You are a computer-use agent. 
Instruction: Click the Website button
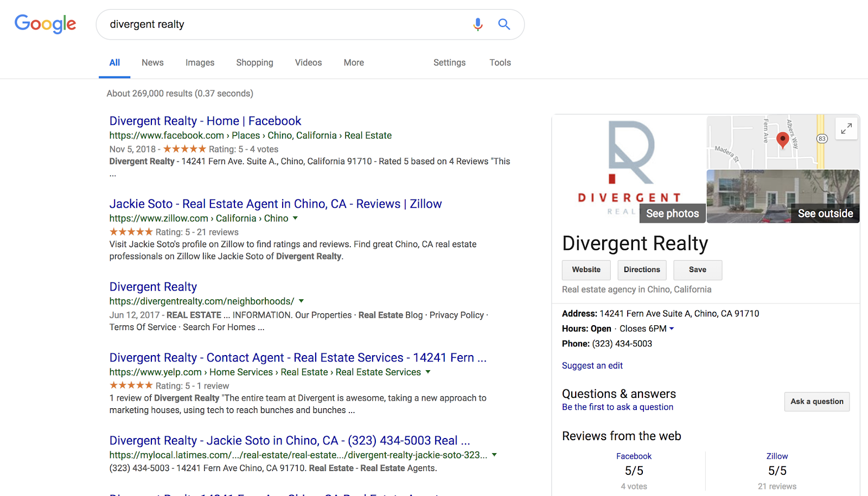click(x=586, y=270)
